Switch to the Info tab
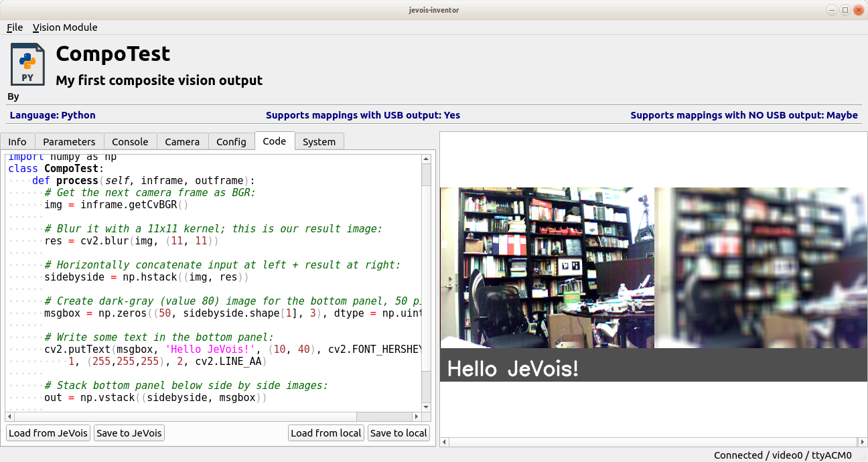The height and width of the screenshot is (462, 868). [x=17, y=142]
